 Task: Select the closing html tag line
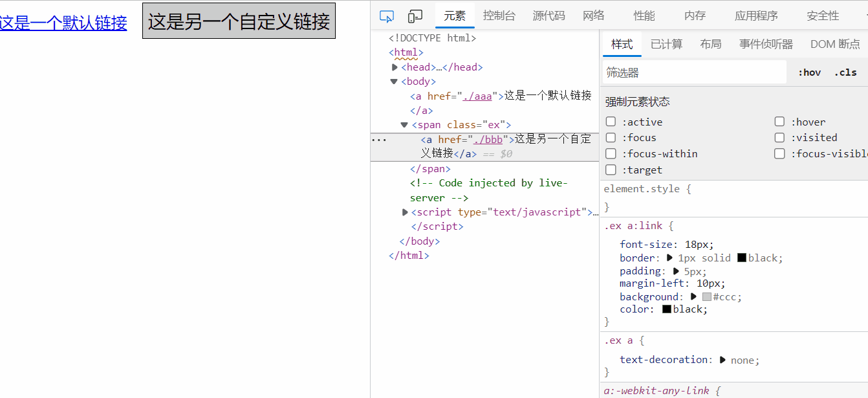pyautogui.click(x=409, y=256)
